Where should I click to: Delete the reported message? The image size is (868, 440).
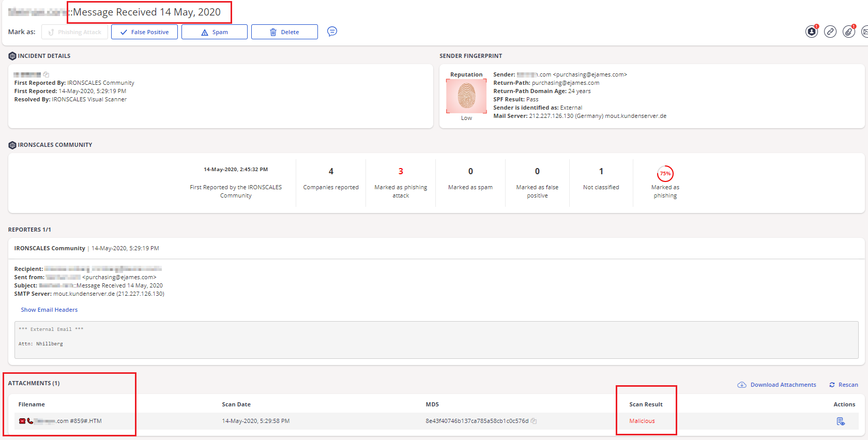[284, 32]
